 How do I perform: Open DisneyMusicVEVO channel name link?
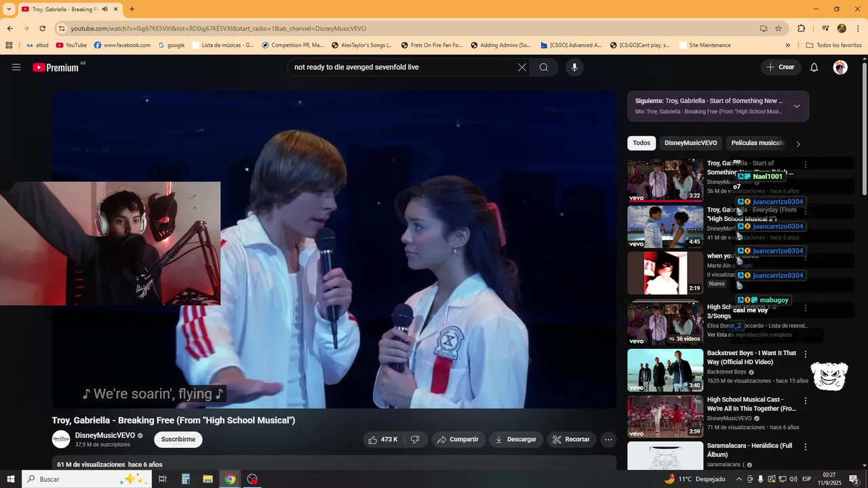105,435
